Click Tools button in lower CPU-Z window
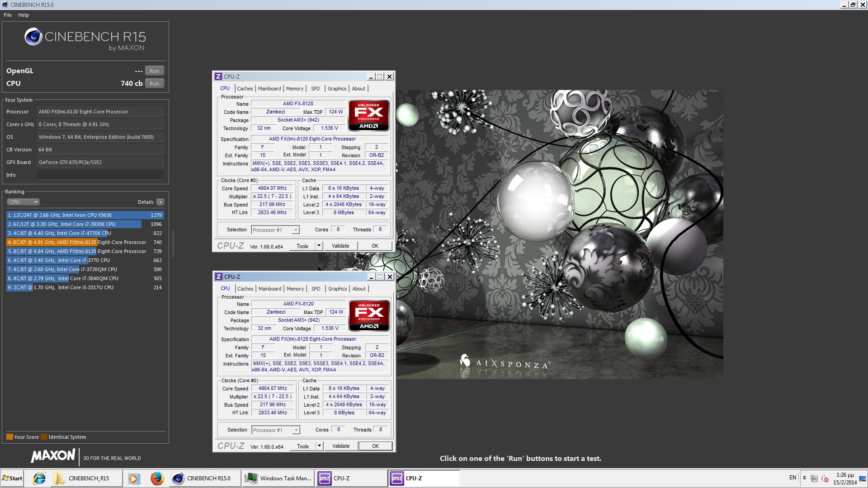This screenshot has height=488, width=868. tap(303, 446)
